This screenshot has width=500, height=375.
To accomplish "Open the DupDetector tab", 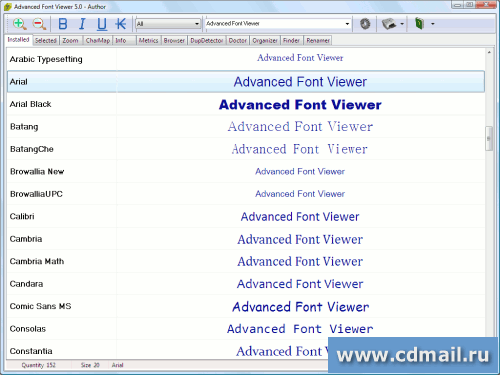I will 207,40.
